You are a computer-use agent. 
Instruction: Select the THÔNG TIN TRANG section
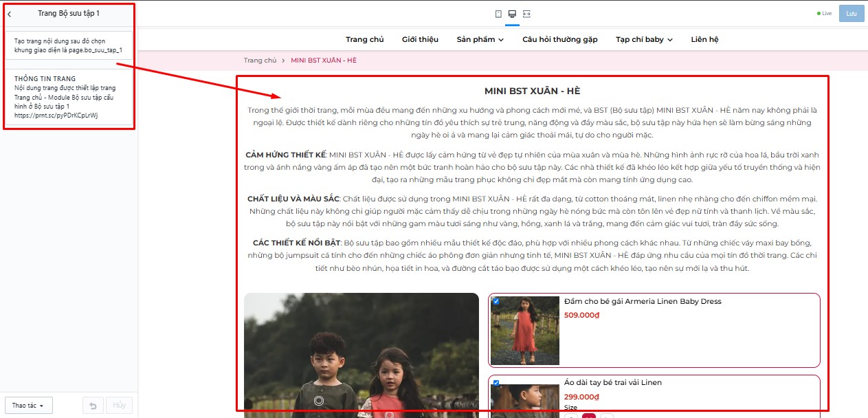(69, 97)
